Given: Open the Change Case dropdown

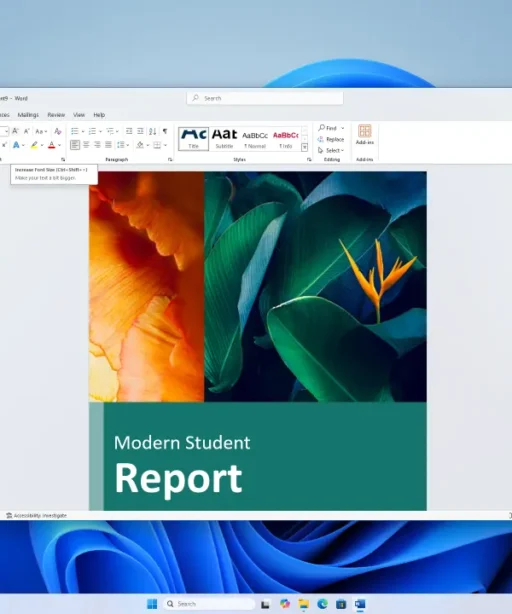Looking at the screenshot, I should point(41,131).
